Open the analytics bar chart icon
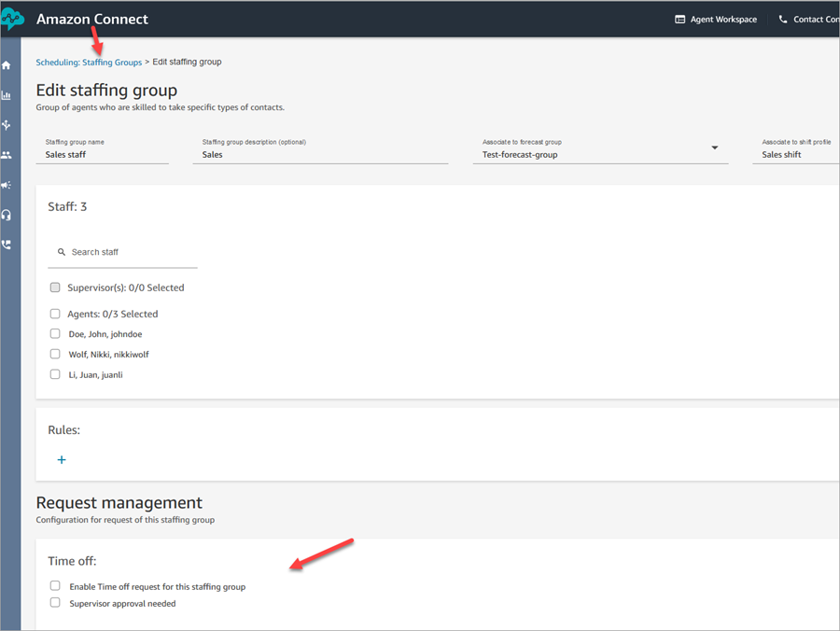The height and width of the screenshot is (631, 840). [x=7, y=95]
